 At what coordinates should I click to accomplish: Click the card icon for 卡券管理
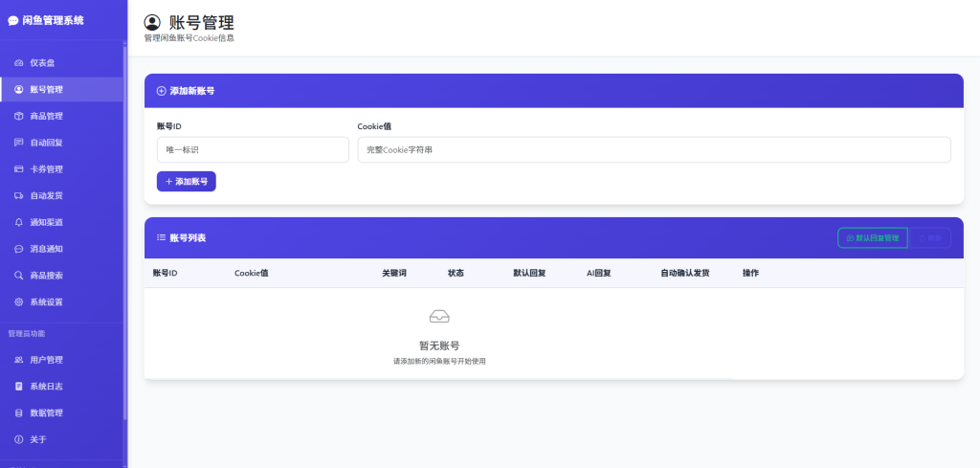[x=19, y=169]
